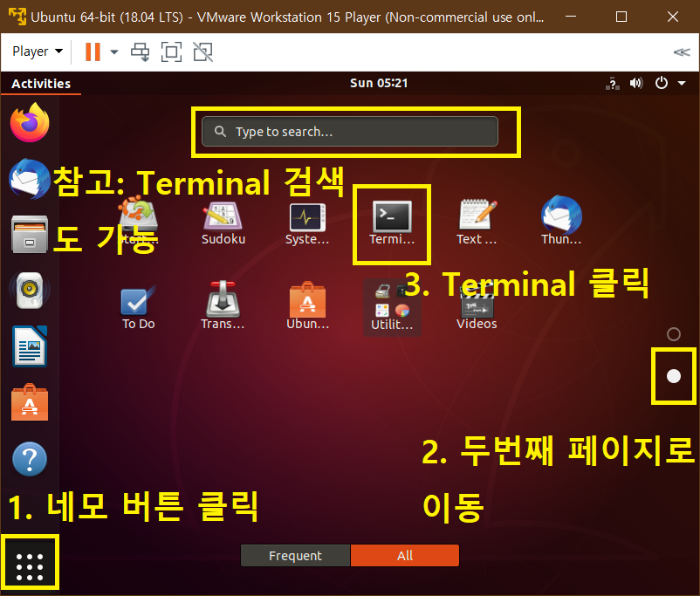This screenshot has height=596, width=700.
Task: Launch Thunderbird Mail from the dock
Action: pos(30,179)
